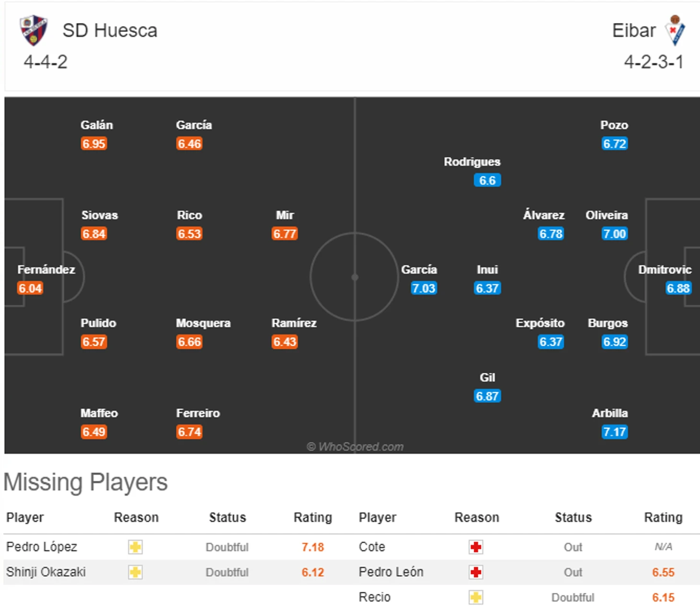This screenshot has height=613, width=700.
Task: Click Oliveira's 7.00 rating badge
Action: 615,234
